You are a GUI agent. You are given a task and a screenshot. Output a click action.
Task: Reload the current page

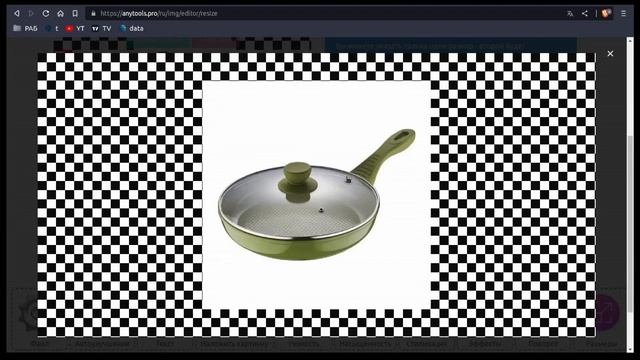[x=46, y=13]
